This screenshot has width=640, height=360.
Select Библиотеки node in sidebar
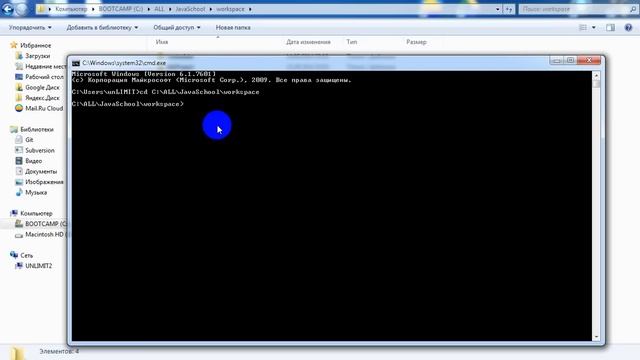point(32,129)
